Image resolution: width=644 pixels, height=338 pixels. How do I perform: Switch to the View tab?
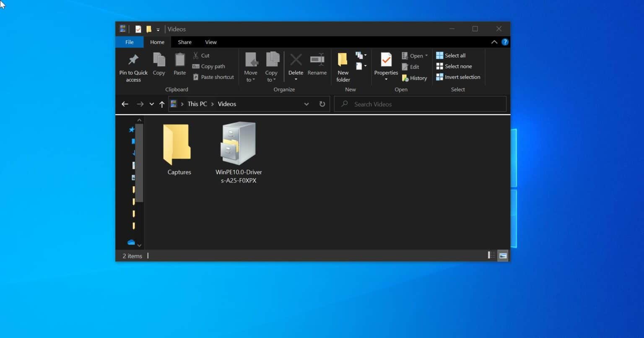tap(211, 42)
